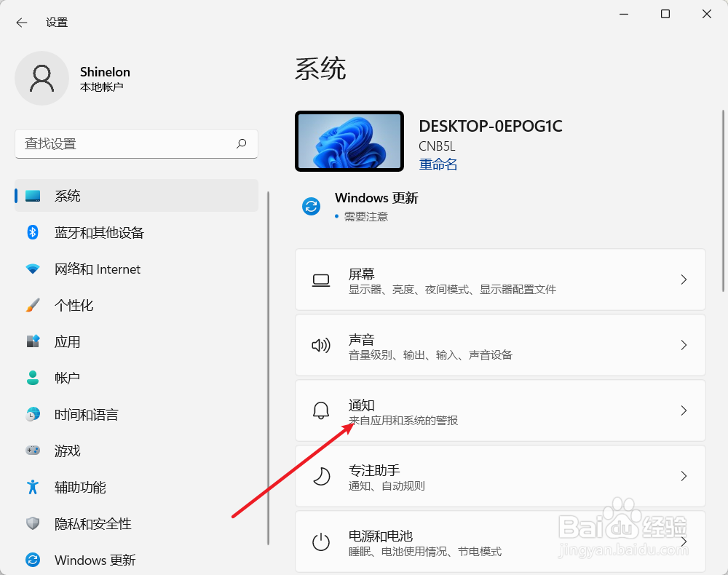Click the 需要注意 status text
The height and width of the screenshot is (575, 728).
366,217
